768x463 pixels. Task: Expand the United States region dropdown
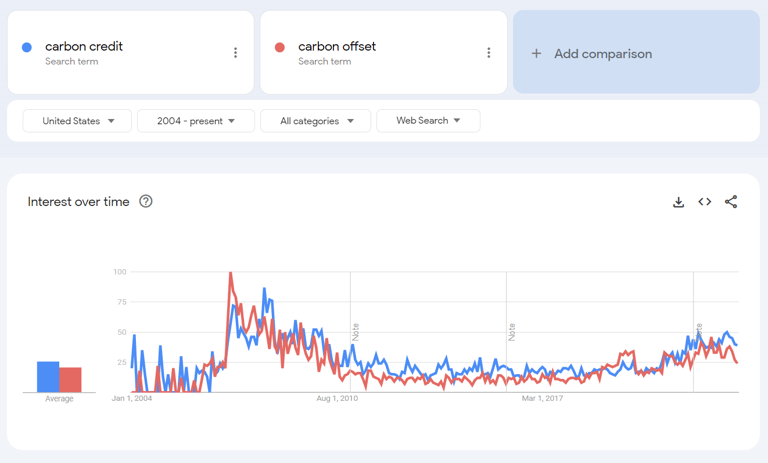78,121
